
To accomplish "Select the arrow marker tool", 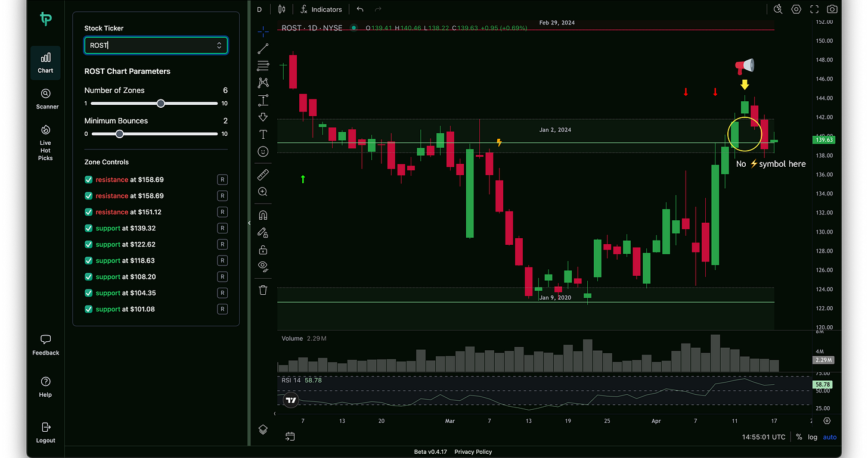I will [x=263, y=117].
